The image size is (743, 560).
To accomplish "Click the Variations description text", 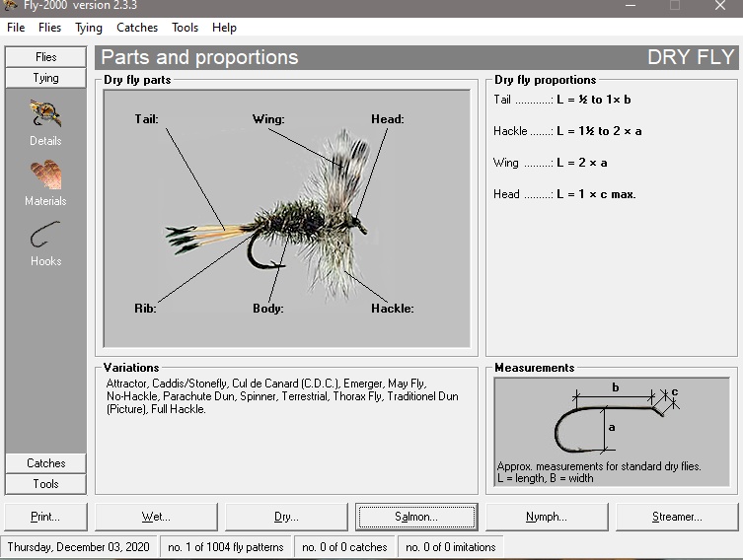I will (282, 396).
